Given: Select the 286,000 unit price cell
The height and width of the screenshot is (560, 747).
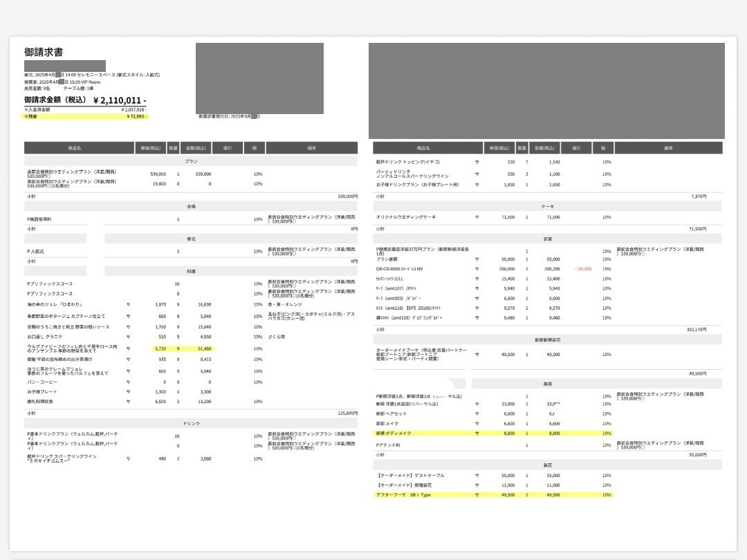Looking at the screenshot, I should tap(507, 269).
